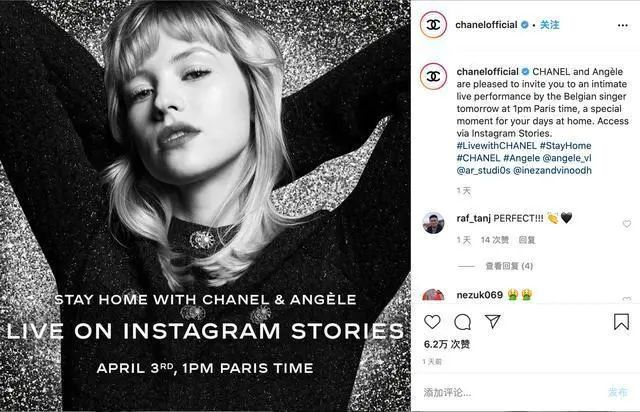640x412 pixels.
Task: Reply to raf_tanj's comment via 回复
Action: pyautogui.click(x=527, y=240)
